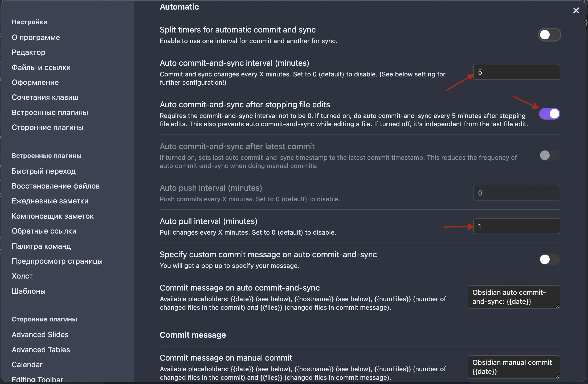Switch to Оформление settings tab
Viewport: 588px width, 384px height.
(35, 82)
